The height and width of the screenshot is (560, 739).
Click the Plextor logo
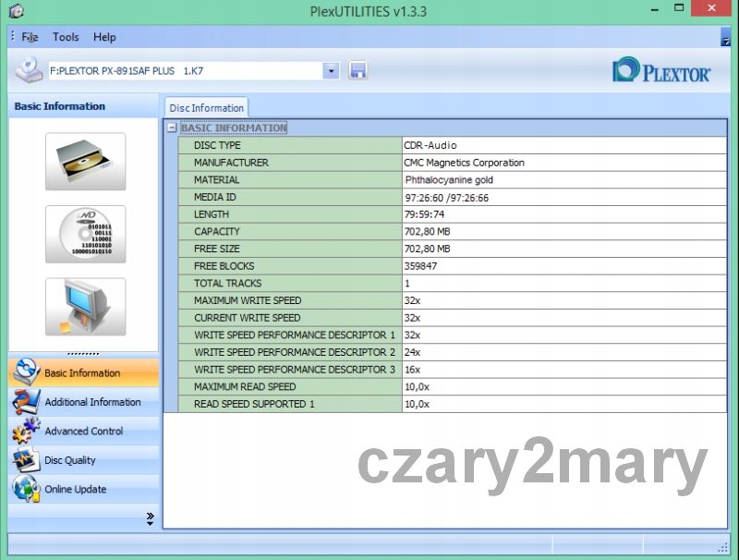point(661,71)
